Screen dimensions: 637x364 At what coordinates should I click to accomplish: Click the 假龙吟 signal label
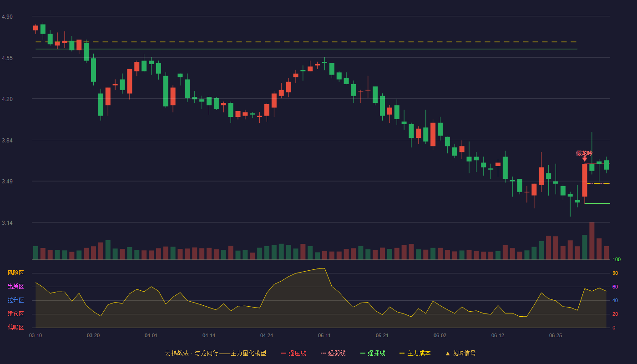click(584, 153)
